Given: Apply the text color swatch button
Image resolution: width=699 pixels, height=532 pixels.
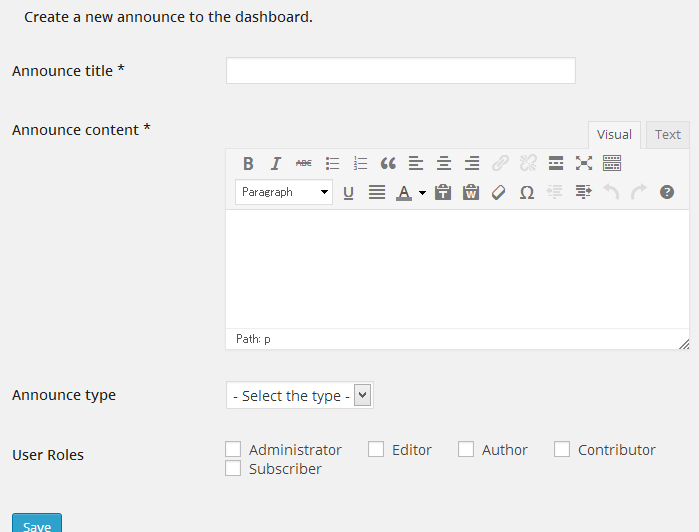Looking at the screenshot, I should 404,193.
